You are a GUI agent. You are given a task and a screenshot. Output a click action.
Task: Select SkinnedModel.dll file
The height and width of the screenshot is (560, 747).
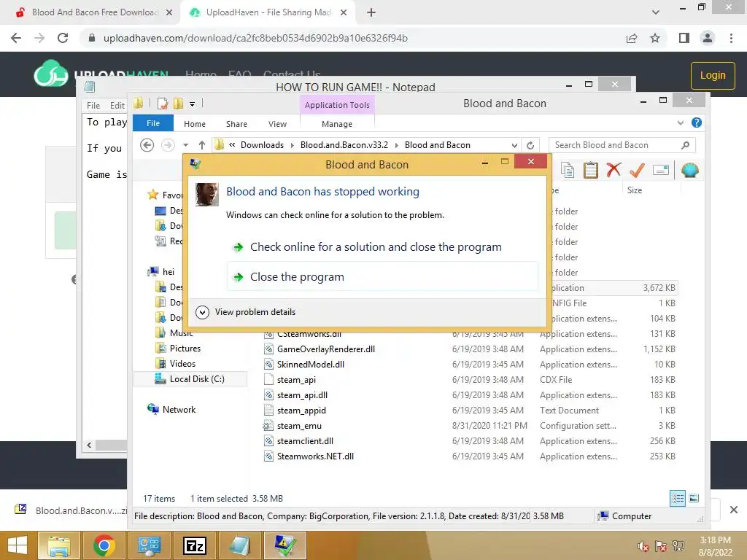point(311,365)
